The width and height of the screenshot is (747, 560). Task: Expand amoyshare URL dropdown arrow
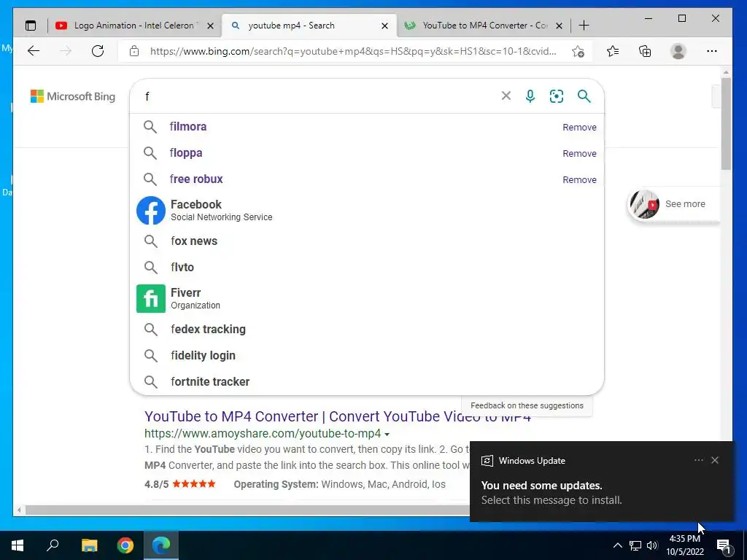[x=387, y=435]
